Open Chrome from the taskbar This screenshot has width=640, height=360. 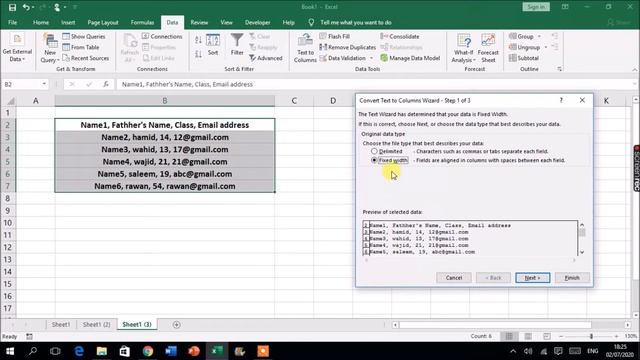pos(148,351)
